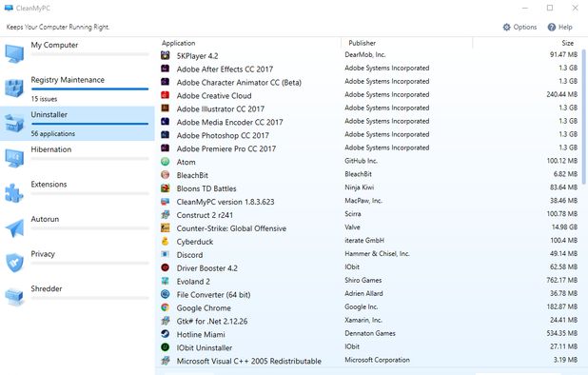The width and height of the screenshot is (588, 375).
Task: Click the Adobe After Effects CC 2017 icon
Action: click(x=165, y=69)
